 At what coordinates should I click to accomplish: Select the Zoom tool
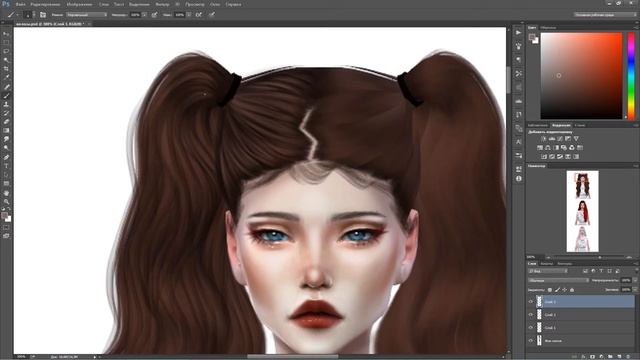point(6,202)
